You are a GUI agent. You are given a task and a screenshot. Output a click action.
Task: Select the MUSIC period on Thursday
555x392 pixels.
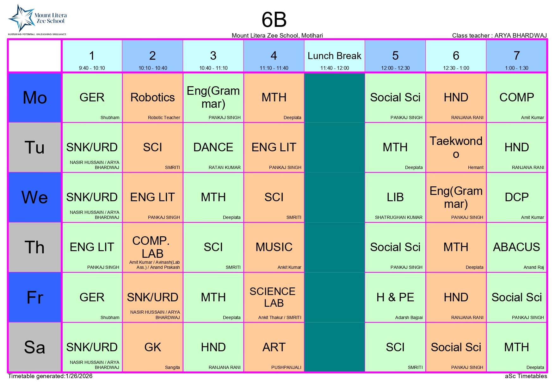tap(274, 247)
